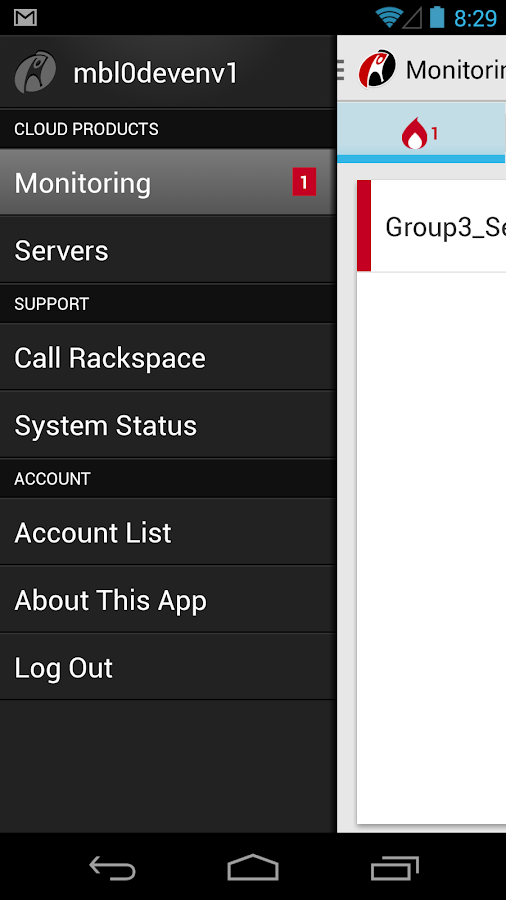Viewport: 506px width, 900px height.
Task: Select Call Rackspace support option
Action: click(168, 358)
